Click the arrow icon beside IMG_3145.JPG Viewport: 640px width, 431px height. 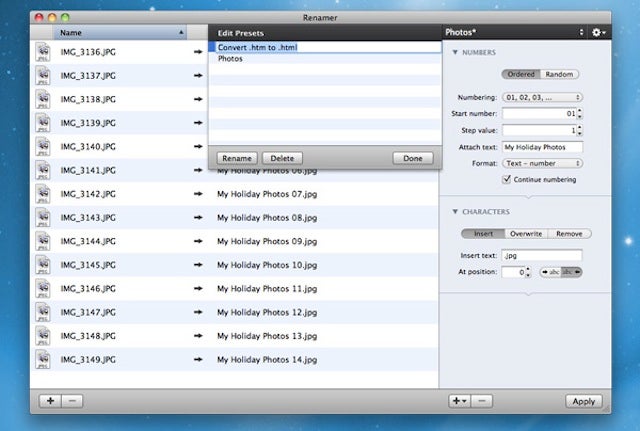point(199,265)
